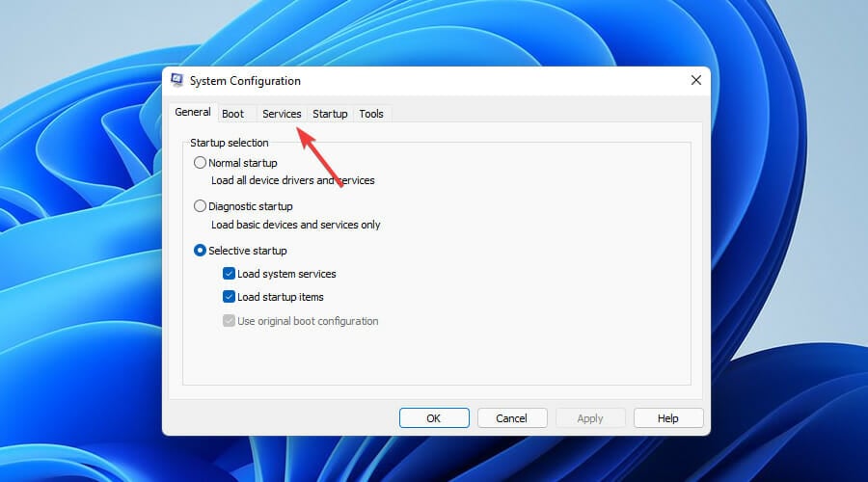
Task: Go to the Tools tab
Action: (371, 114)
